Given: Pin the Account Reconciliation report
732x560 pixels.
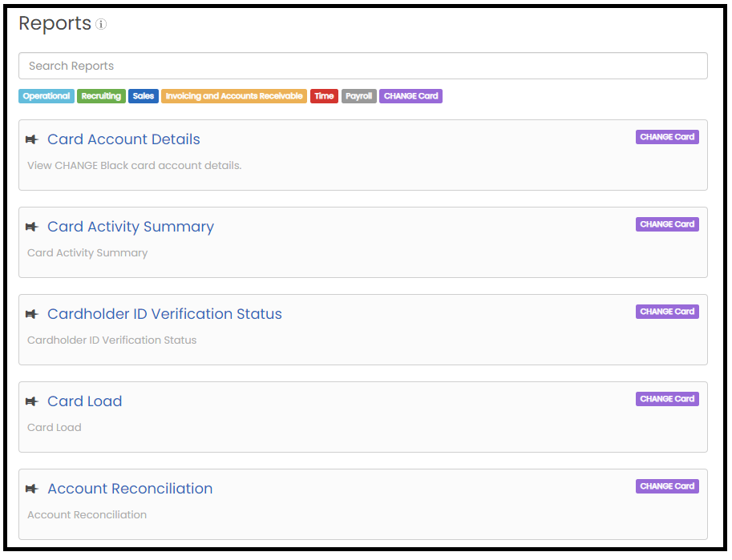Looking at the screenshot, I should [x=32, y=489].
